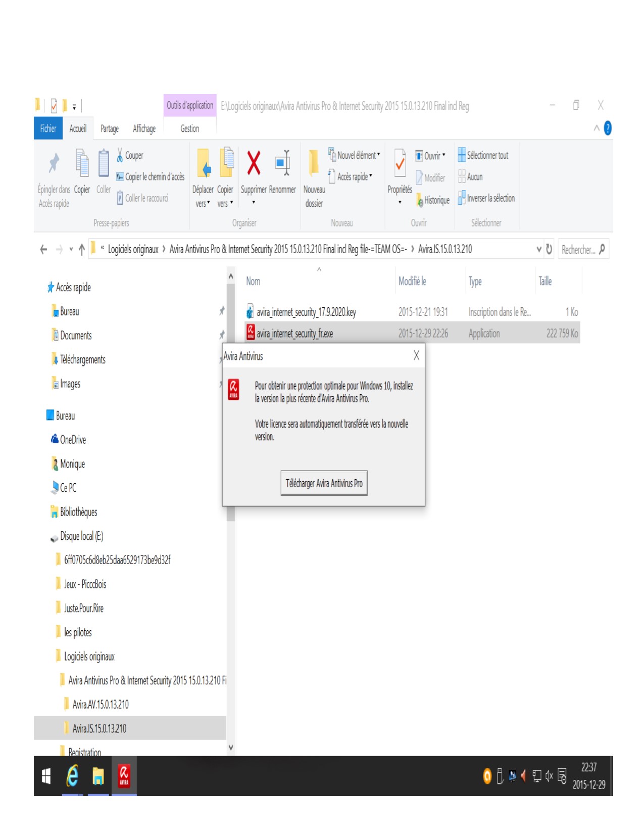This screenshot has width=644, height=834.
Task: Click Copier le chemin d'accès
Action: [150, 177]
